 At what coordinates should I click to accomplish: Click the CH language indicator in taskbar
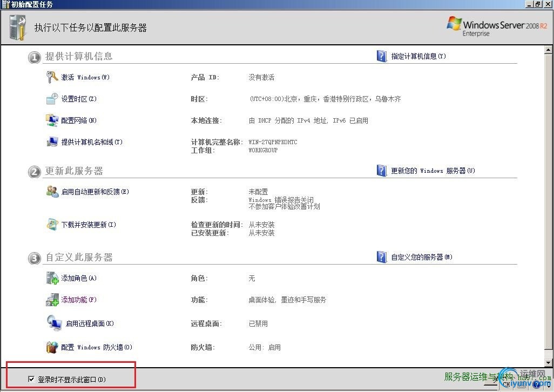pos(506,384)
